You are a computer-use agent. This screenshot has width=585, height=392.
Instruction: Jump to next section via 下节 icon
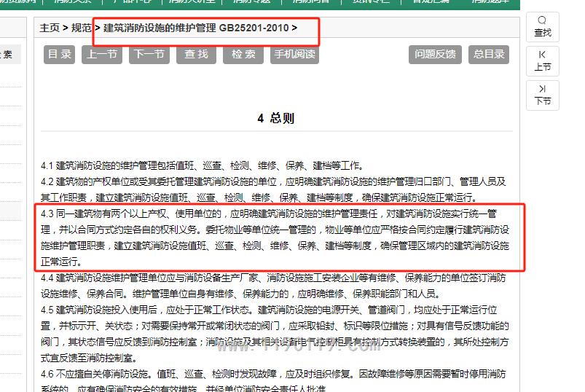pos(543,95)
